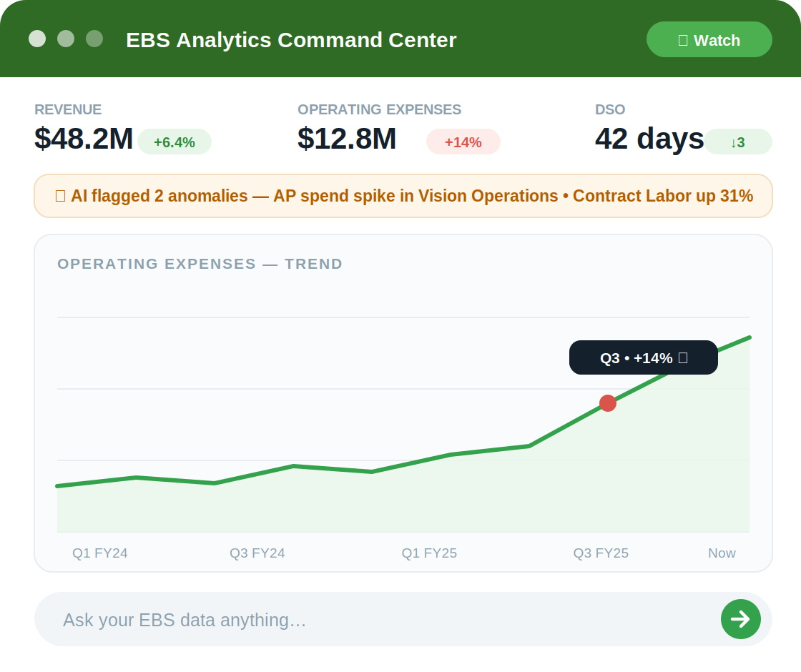Click the Q3 FY24 axis label
This screenshot has width=801, height=672.
click(257, 553)
